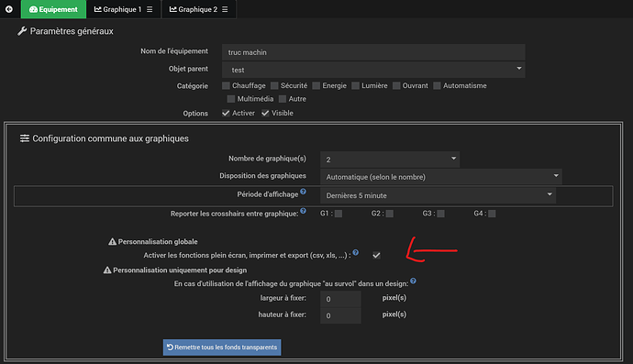Click the Personnalisation globale warning icon
The width and height of the screenshot is (633, 364).
point(112,242)
